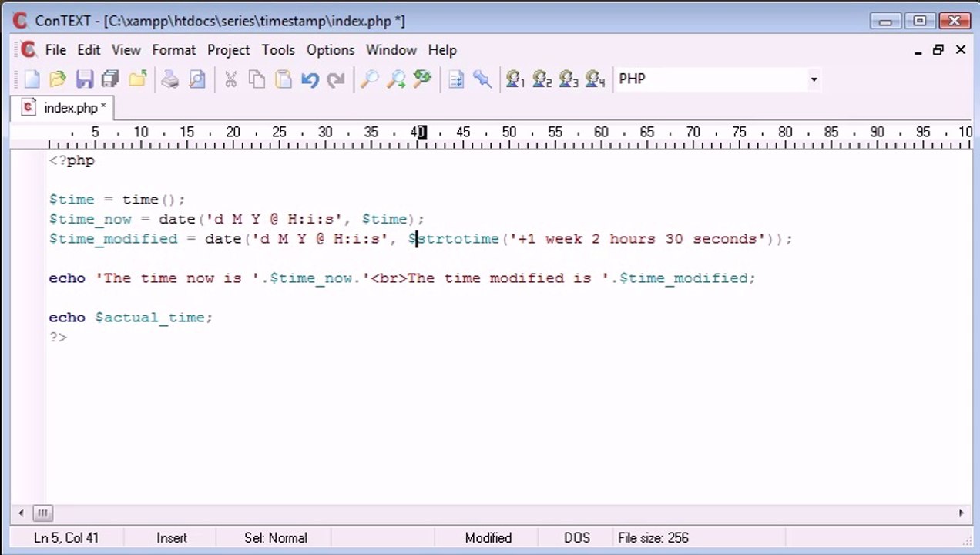This screenshot has width=980, height=555.
Task: Run user command 3 icon
Action: (569, 79)
